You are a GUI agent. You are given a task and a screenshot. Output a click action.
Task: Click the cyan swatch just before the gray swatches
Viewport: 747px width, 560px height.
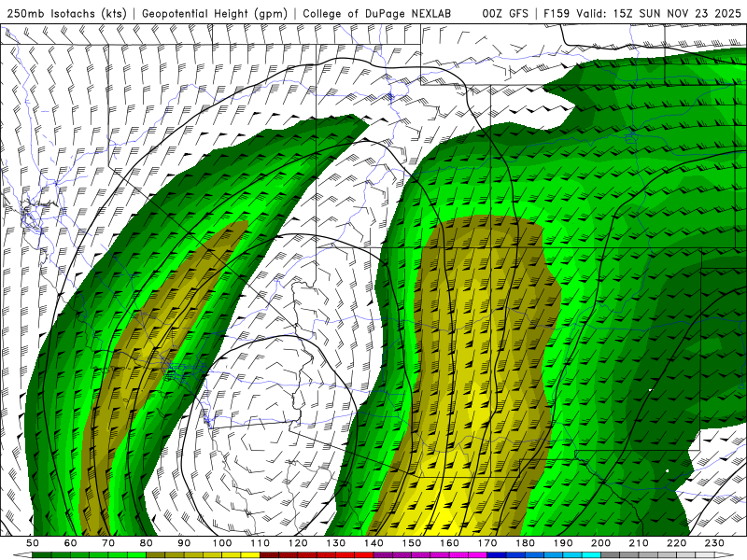point(591,554)
